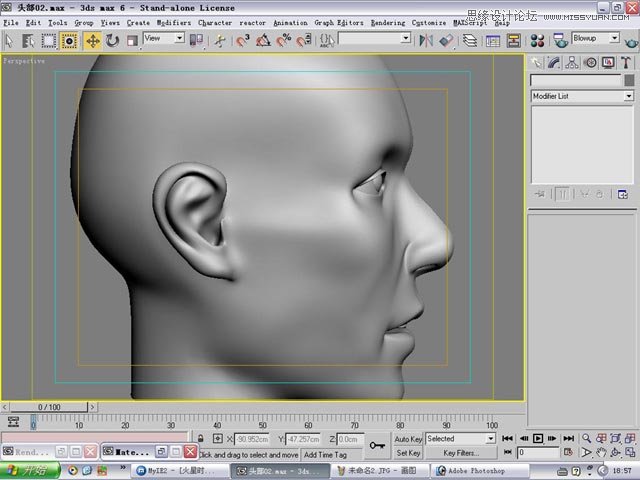Open the Schematic View
Viewport: 640px width, 480px height.
click(x=513, y=40)
